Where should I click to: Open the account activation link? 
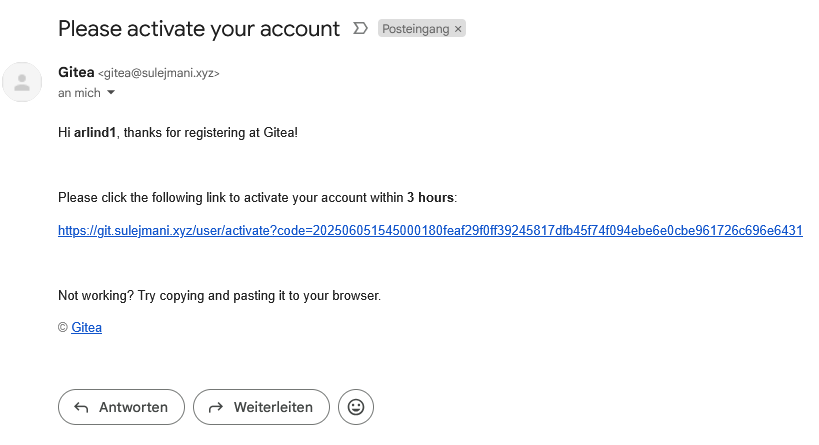click(x=430, y=230)
